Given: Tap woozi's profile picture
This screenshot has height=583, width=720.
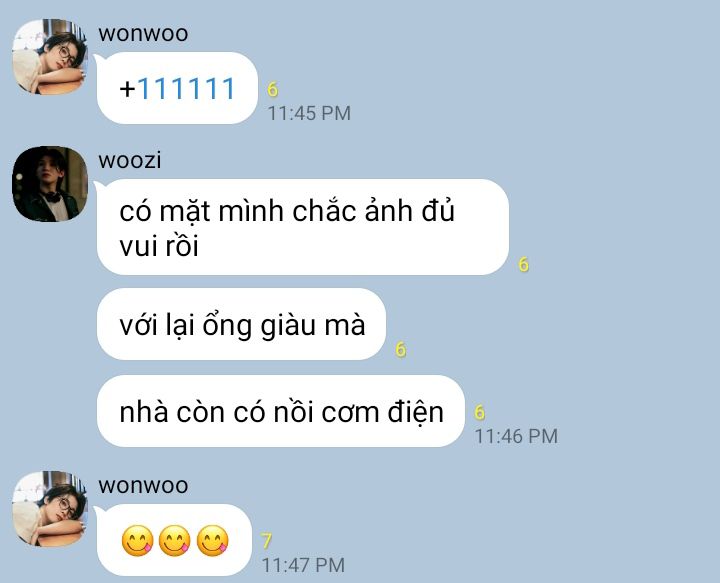Looking at the screenshot, I should [x=50, y=184].
